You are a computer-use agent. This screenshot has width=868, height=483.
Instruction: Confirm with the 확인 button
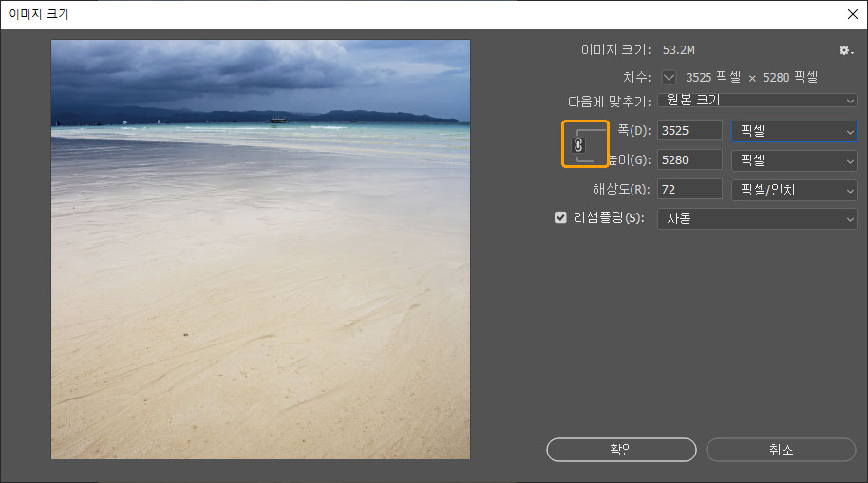pyautogui.click(x=621, y=450)
